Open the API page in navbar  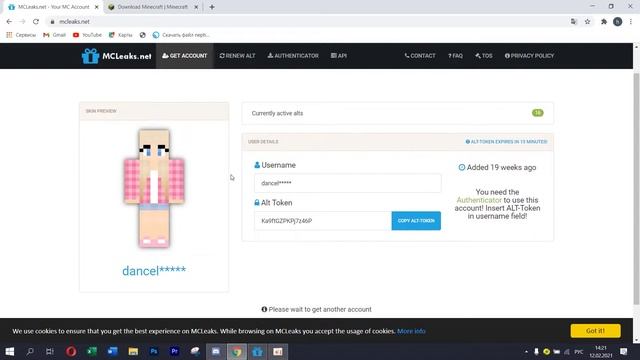tap(338, 56)
